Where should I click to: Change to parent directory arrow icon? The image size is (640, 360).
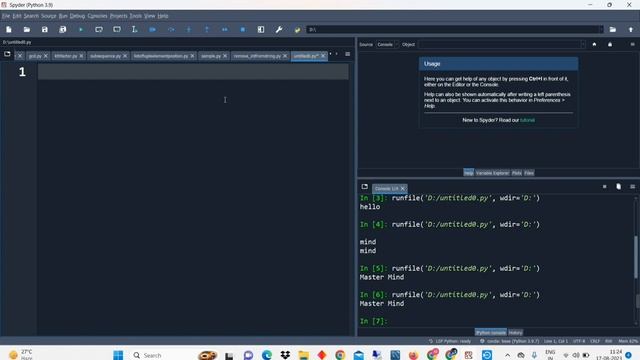[631, 29]
